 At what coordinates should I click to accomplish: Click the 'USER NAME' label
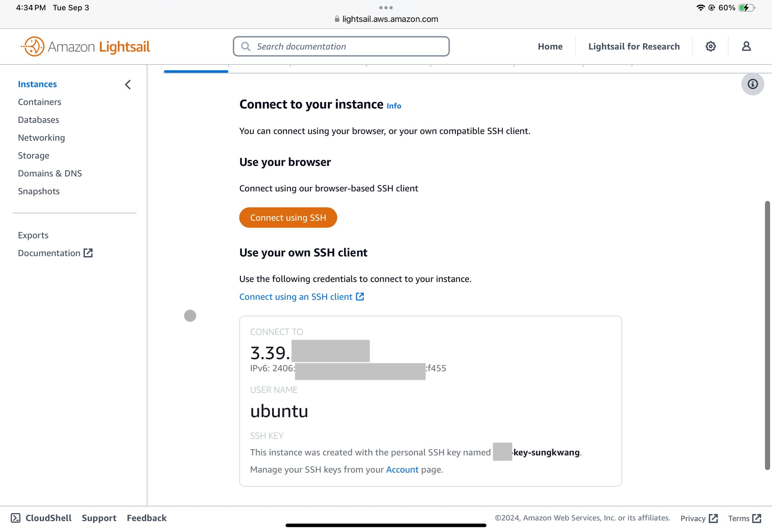pyautogui.click(x=274, y=390)
